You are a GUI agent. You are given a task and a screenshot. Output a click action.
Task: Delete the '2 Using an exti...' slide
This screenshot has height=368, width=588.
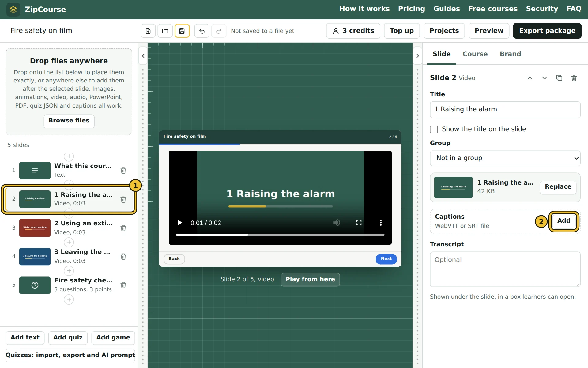click(x=123, y=228)
